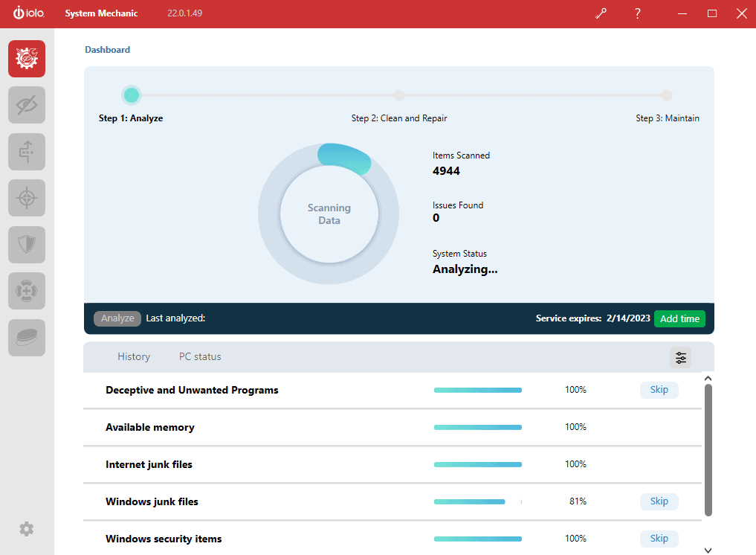The width and height of the screenshot is (756, 555).
Task: Open the Dashboard gear icon in sidebar
Action: point(26,58)
